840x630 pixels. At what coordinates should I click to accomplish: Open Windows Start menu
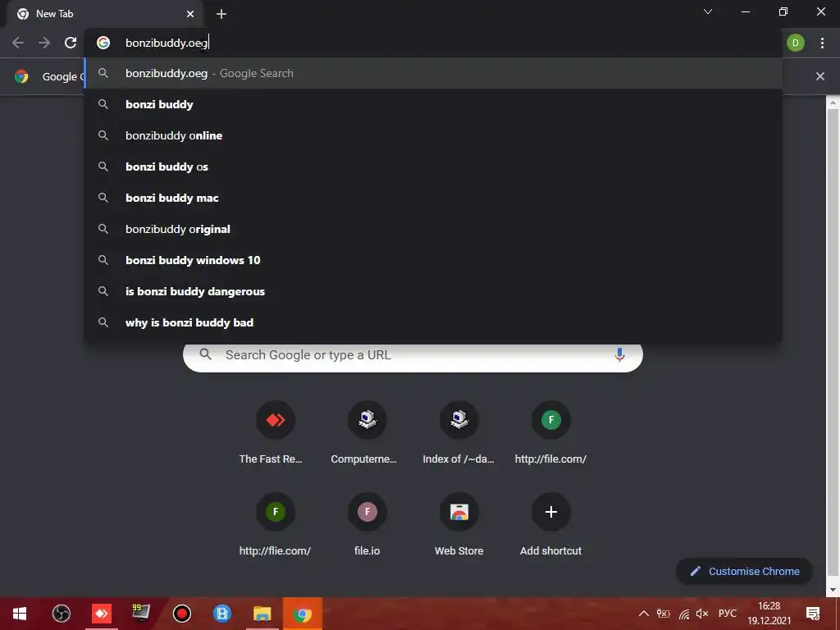[x=20, y=614]
